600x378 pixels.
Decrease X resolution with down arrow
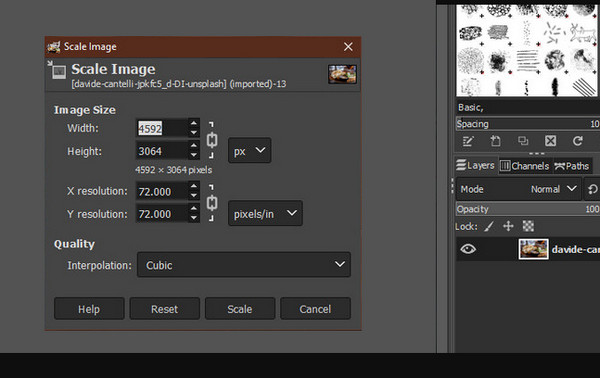(194, 196)
